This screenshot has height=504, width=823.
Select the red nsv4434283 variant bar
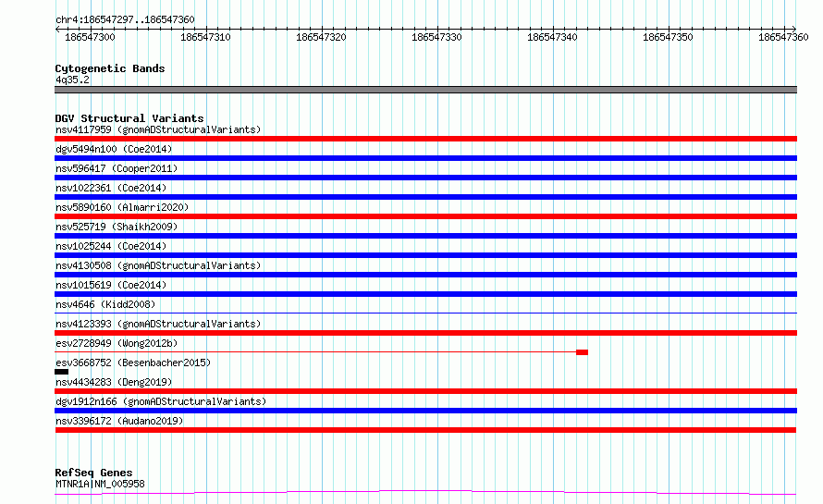[x=425, y=391]
